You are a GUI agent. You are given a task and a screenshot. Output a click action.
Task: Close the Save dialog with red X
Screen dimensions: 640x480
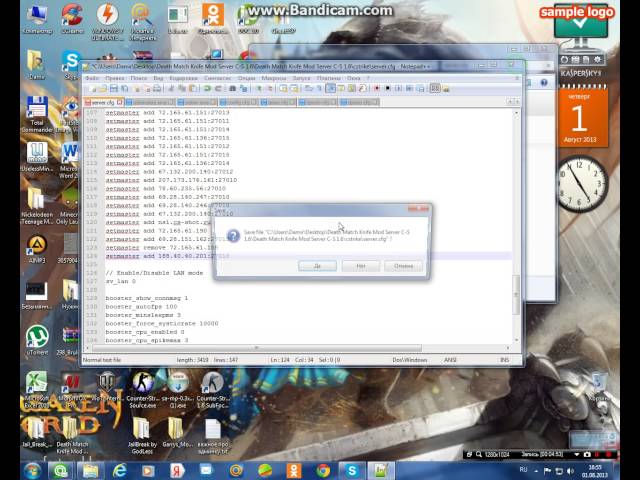pos(418,209)
